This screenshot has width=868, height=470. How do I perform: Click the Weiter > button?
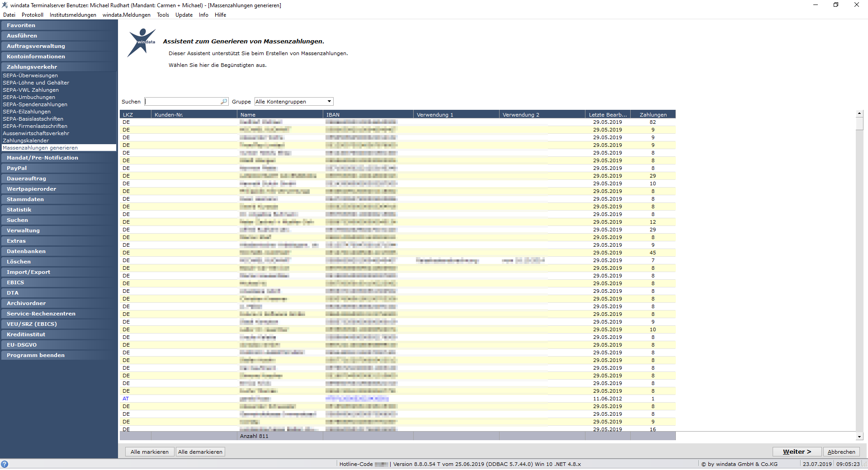(797, 451)
